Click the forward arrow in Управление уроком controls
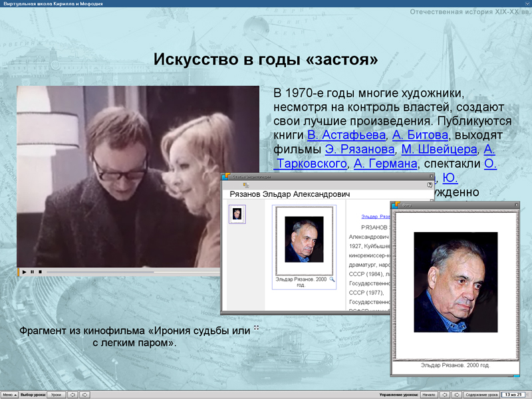 point(457,394)
